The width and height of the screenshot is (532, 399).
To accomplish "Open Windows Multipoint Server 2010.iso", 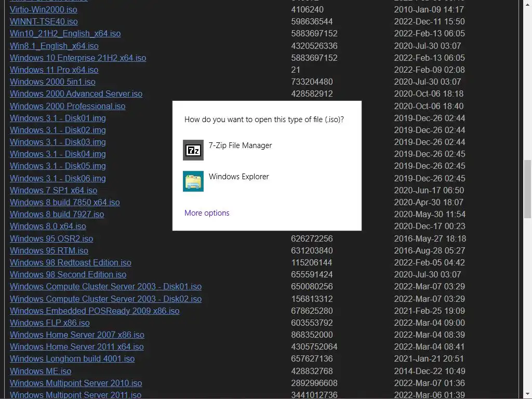I will click(76, 383).
